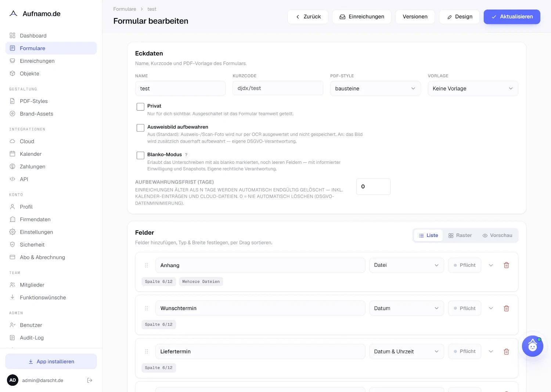Grab the Liefertermin row drag handle
Image resolution: width=551 pixels, height=392 pixels.
(147, 352)
